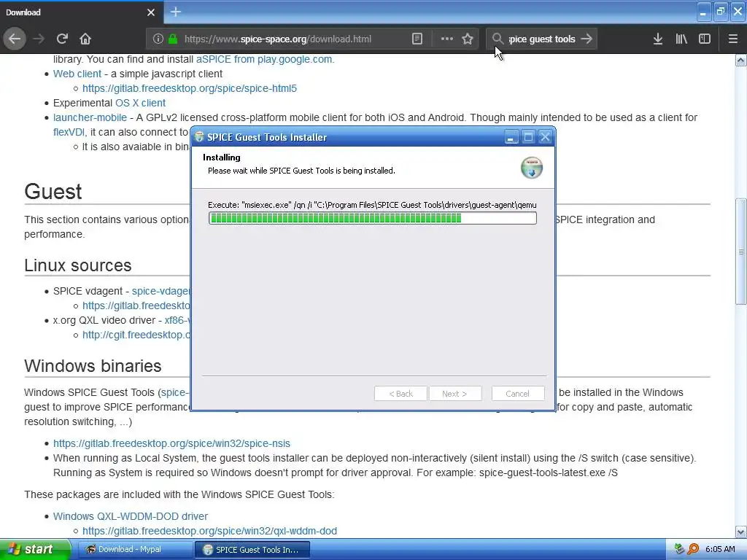Open the flexVDI link
This screenshot has height=560, width=747.
coord(69,132)
